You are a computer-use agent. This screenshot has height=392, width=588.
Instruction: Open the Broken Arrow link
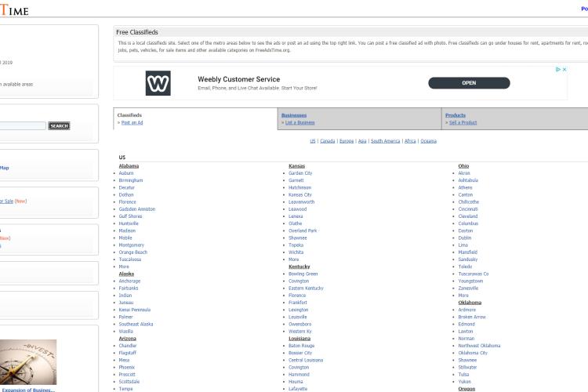472,317
